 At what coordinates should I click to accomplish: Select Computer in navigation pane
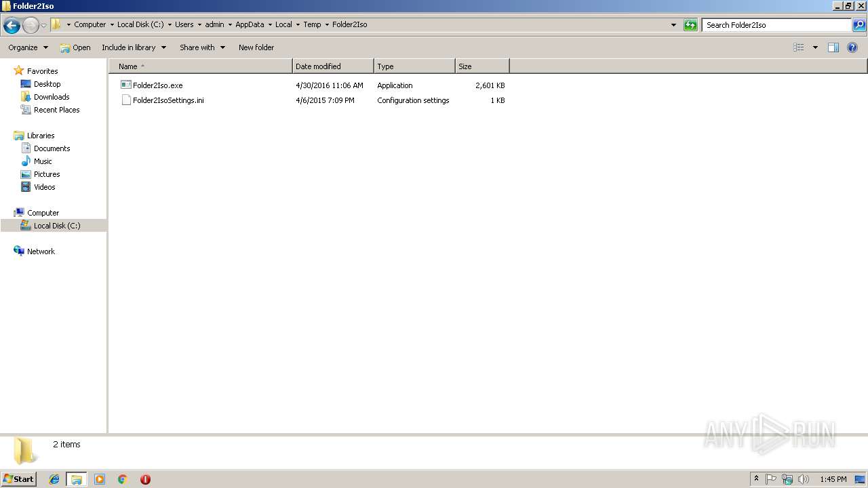(43, 213)
